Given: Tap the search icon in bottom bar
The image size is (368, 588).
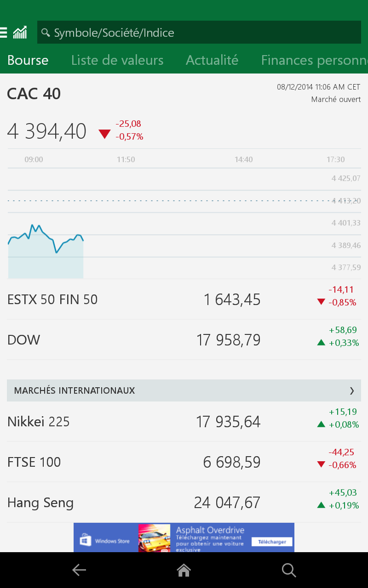Looking at the screenshot, I should (x=289, y=570).
